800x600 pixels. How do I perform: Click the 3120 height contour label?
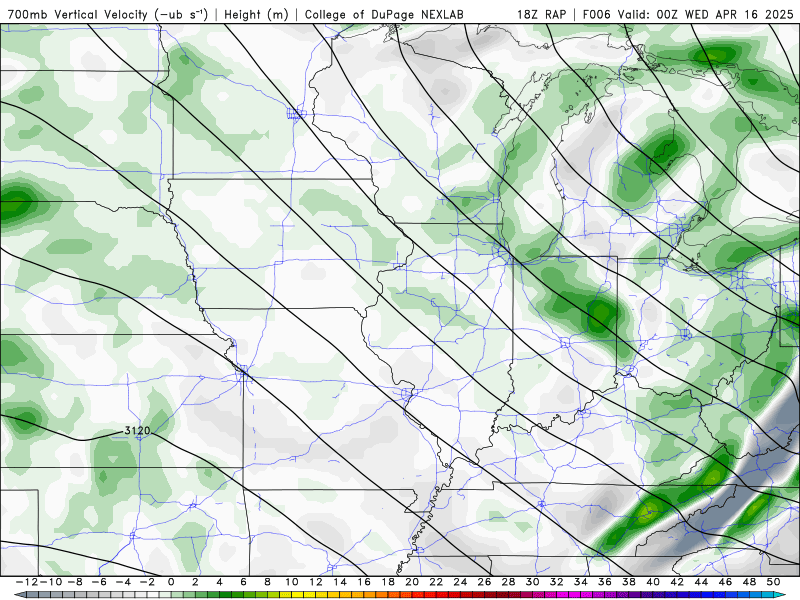point(137,431)
